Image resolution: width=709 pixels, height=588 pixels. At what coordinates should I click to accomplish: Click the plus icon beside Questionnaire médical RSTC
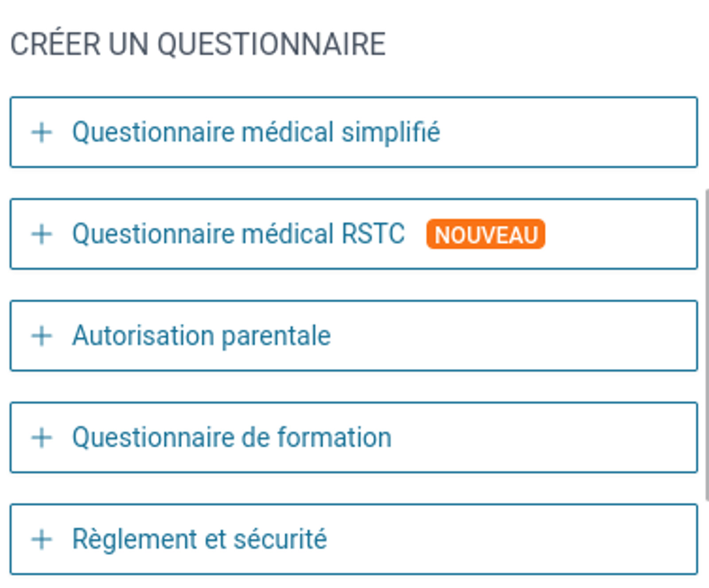tap(42, 234)
